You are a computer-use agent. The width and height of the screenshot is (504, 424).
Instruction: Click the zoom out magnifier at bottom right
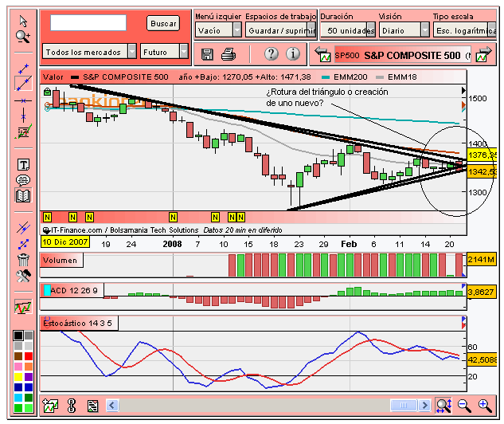[464, 406]
